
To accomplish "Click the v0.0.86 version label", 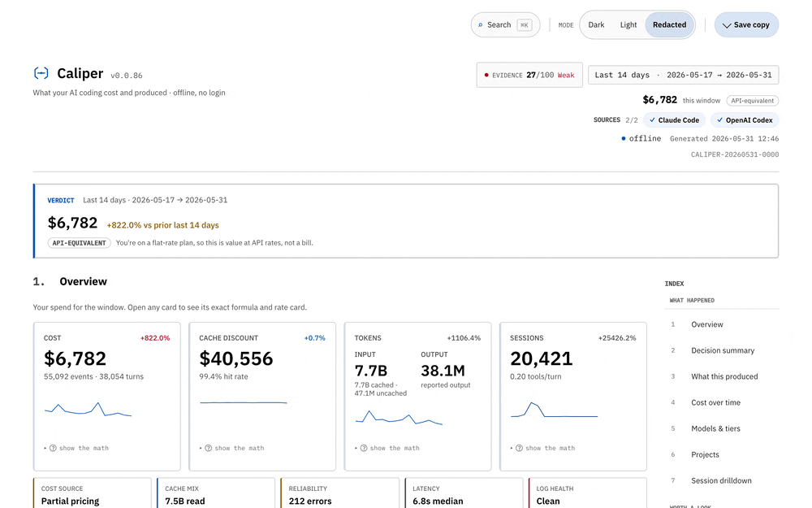I will (x=127, y=76).
